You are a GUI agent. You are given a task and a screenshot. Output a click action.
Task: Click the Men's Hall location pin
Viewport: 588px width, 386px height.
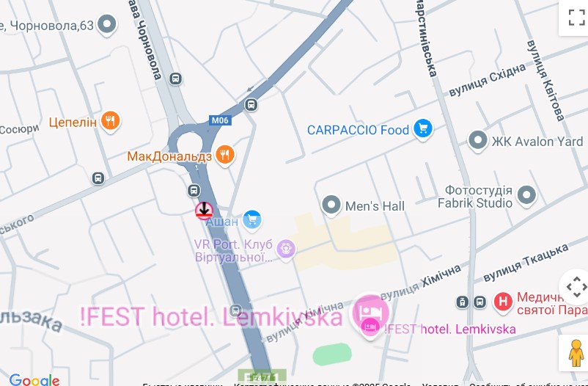[x=331, y=205]
